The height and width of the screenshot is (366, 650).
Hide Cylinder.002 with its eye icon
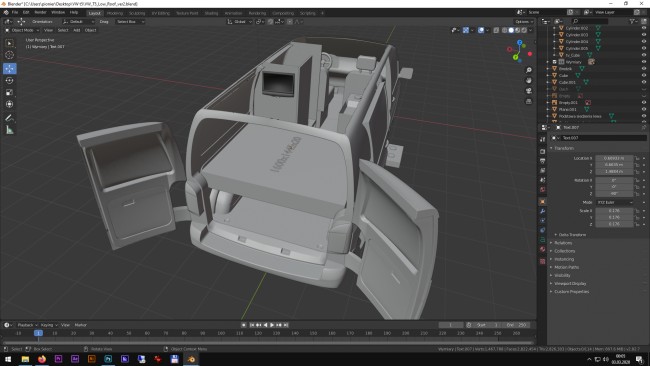[x=644, y=28]
